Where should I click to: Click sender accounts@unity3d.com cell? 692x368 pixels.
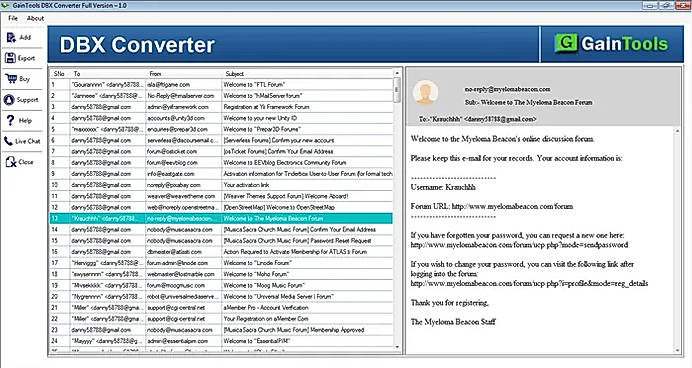pos(184,118)
